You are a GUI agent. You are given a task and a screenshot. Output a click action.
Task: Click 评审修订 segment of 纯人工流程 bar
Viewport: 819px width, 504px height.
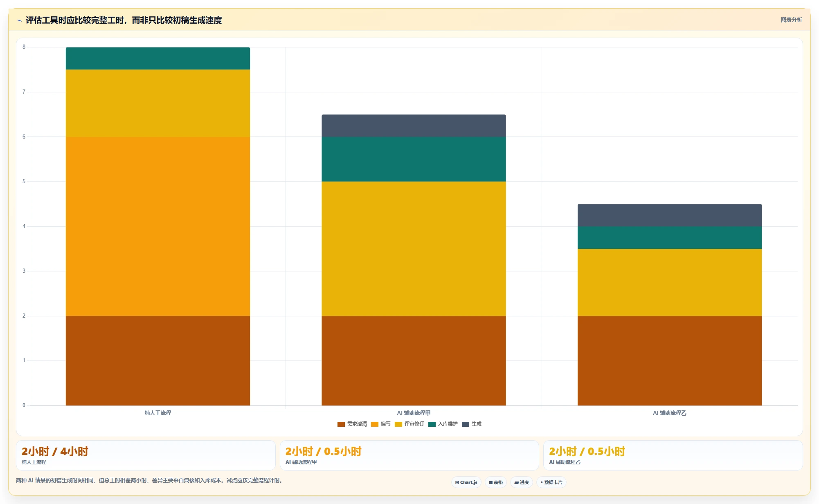[x=158, y=103]
